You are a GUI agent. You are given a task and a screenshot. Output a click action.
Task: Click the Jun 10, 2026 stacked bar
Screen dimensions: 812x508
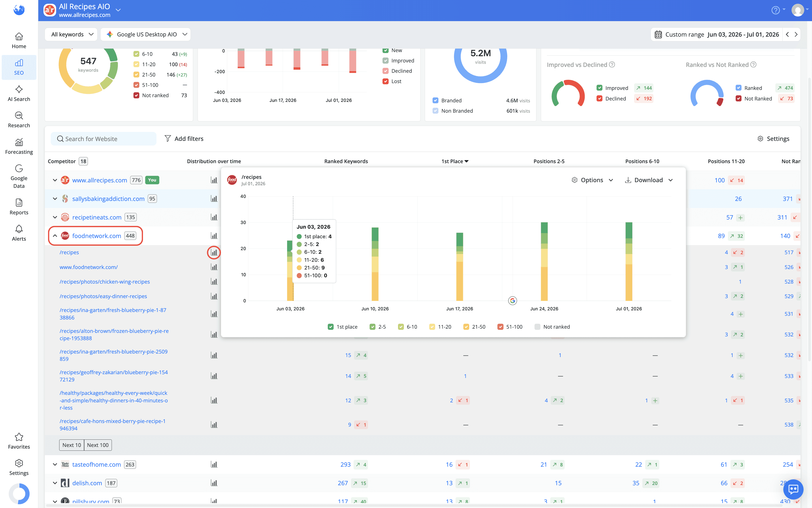point(375,264)
